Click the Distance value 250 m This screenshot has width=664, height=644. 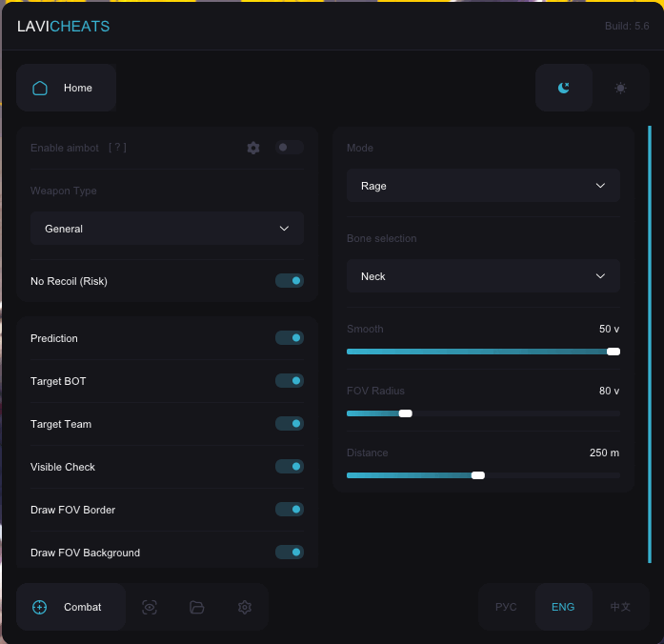coord(604,453)
